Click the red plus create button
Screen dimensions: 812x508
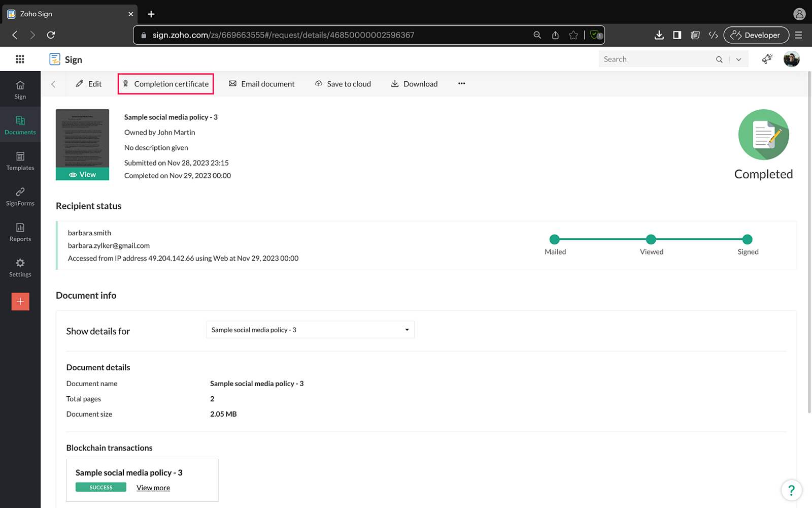tap(20, 301)
